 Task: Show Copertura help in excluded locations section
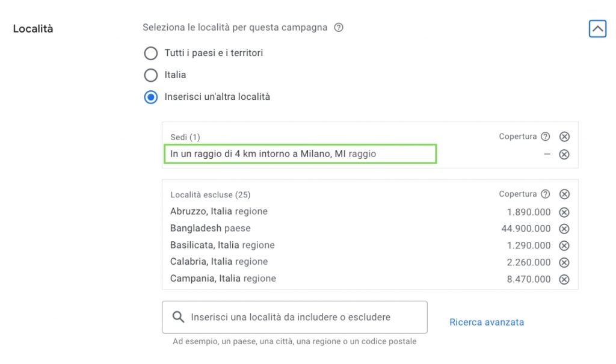pyautogui.click(x=545, y=194)
